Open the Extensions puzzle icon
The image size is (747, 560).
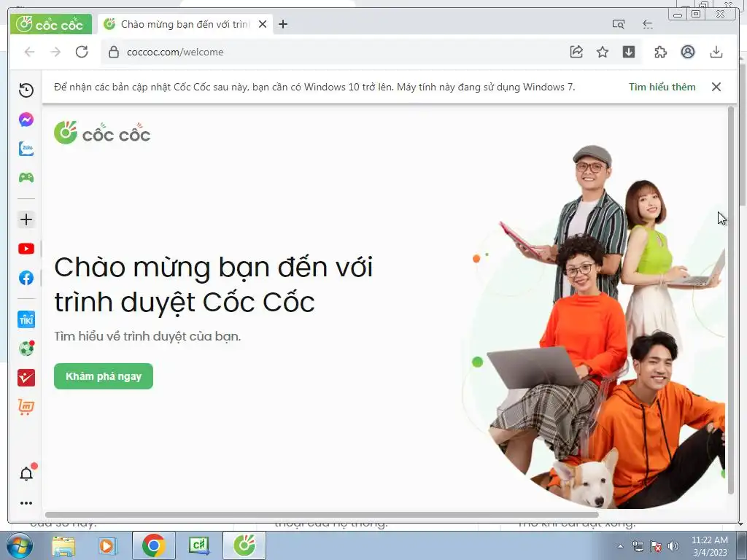[661, 52]
